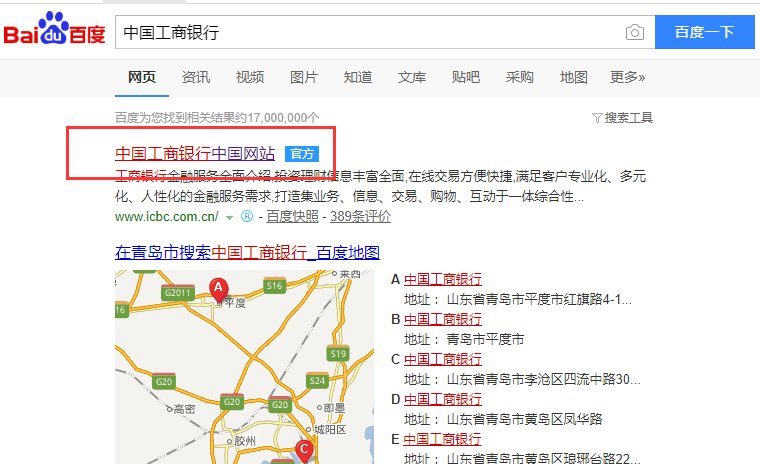Viewport: 760px width, 464px height.
Task: Click the map thumbnail of Qingdao
Action: [x=244, y=367]
